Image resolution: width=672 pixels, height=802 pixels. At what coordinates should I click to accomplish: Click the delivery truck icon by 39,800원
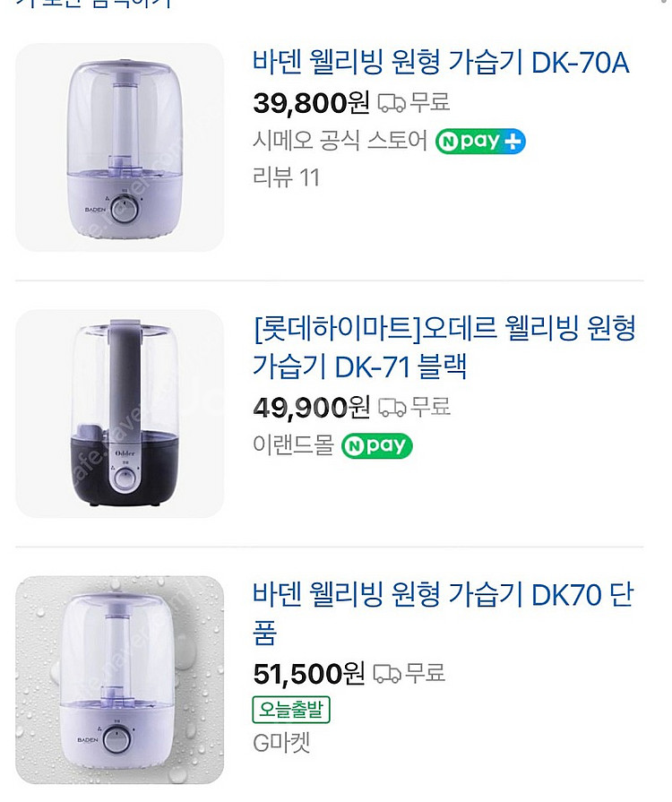tap(392, 103)
